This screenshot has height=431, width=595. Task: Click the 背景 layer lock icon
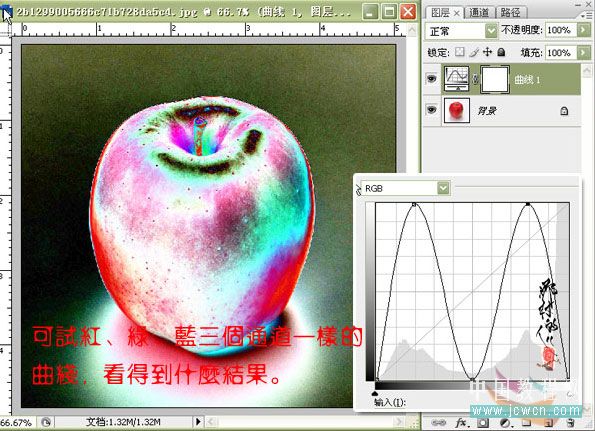click(x=564, y=111)
